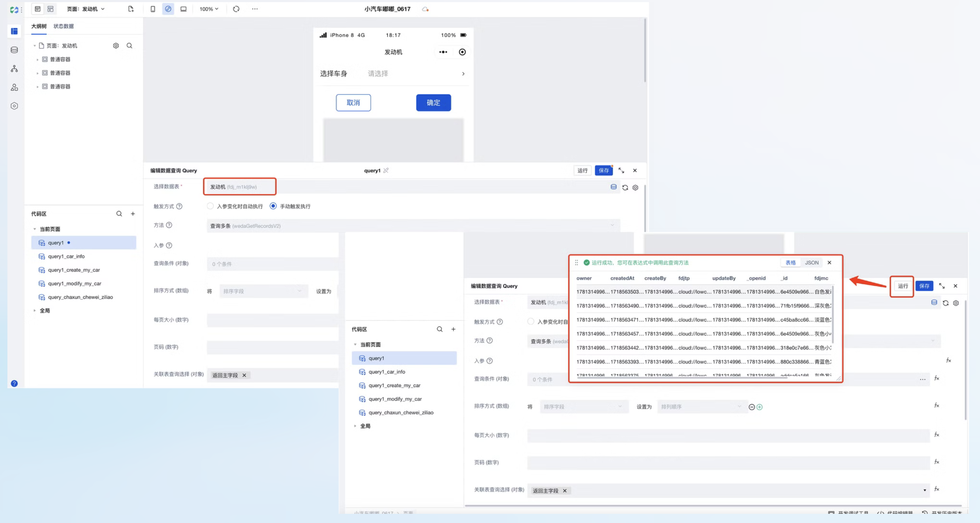Screen dimensions: 980x523
Task: Click the fx icon beside 入参 row
Action: point(949,360)
